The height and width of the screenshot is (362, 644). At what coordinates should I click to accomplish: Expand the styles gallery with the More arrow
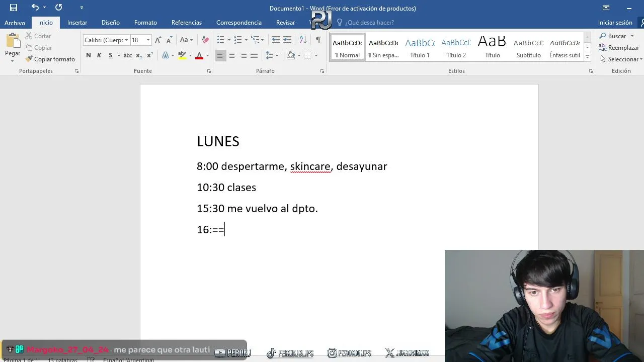(x=587, y=57)
